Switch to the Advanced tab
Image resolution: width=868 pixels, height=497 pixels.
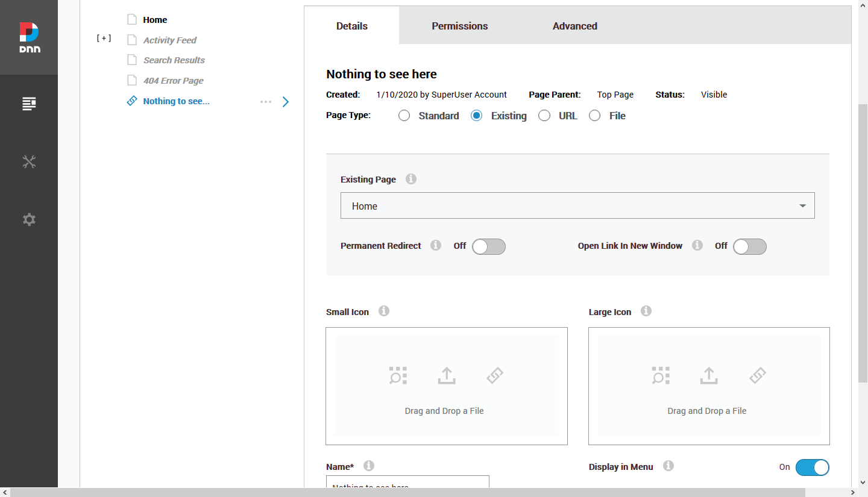point(575,26)
